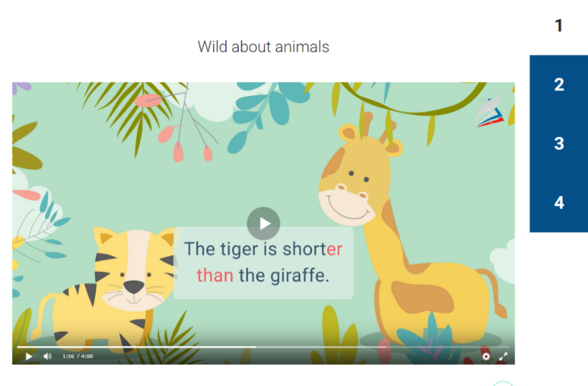Switch to section tab 2
Image resolution: width=588 pixels, height=386 pixels.
click(559, 85)
